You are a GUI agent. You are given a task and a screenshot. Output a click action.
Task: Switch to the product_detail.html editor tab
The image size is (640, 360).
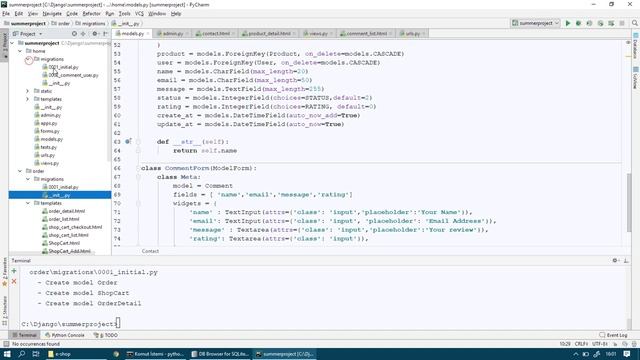point(269,33)
